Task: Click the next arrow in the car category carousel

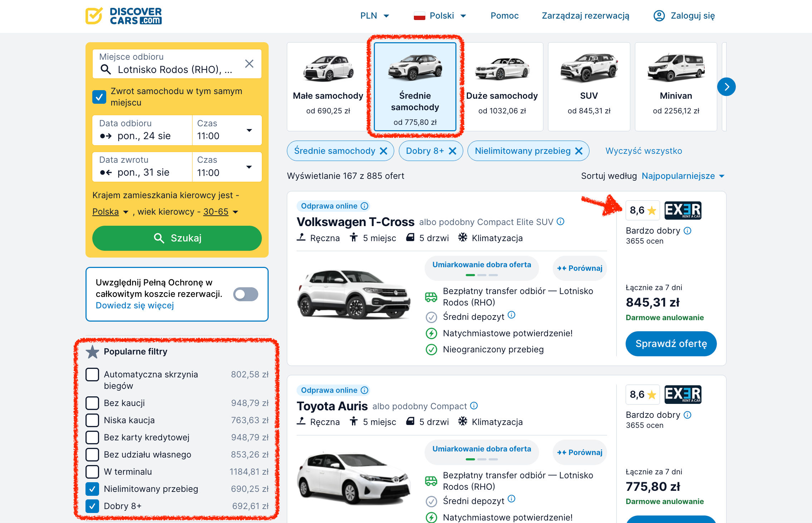Action: click(726, 87)
